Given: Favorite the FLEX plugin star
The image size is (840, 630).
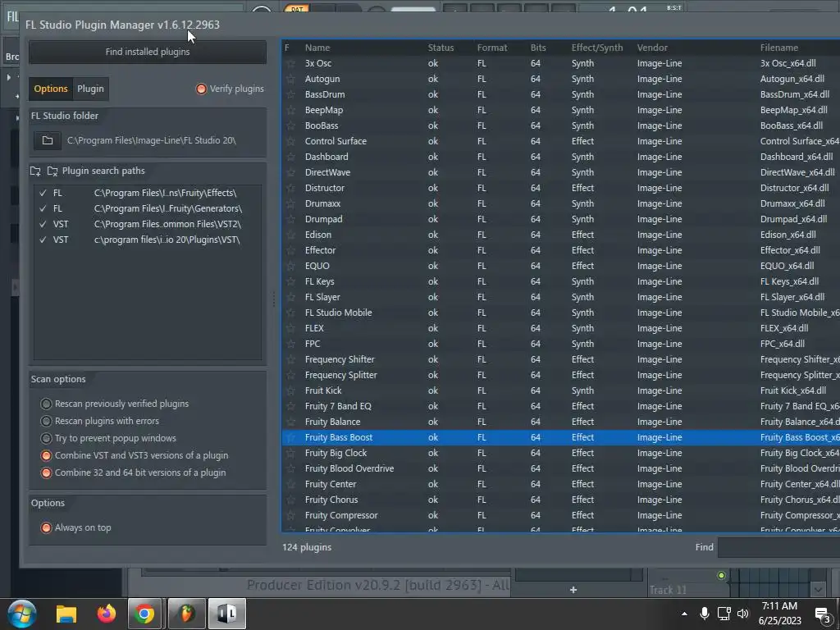Looking at the screenshot, I should pos(290,328).
